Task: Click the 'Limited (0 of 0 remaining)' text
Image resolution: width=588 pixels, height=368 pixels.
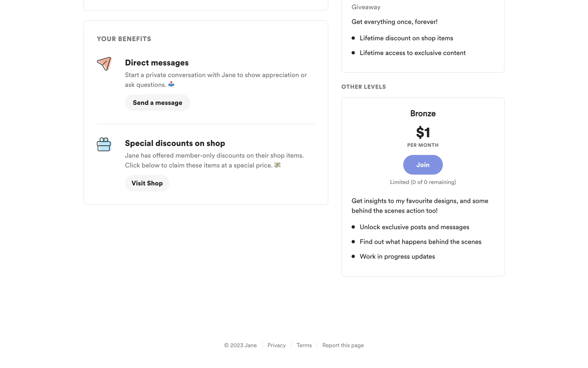Action: 423,182
